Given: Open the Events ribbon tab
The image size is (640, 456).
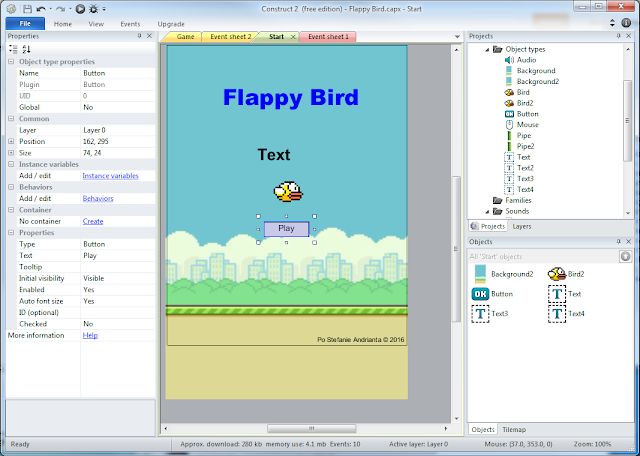Looking at the screenshot, I should coord(130,24).
